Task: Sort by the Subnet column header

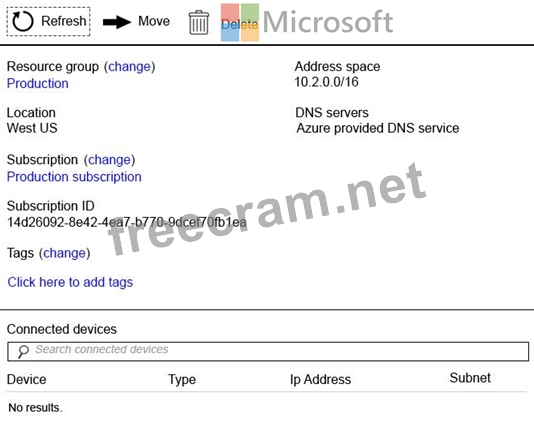Action: tap(470, 378)
